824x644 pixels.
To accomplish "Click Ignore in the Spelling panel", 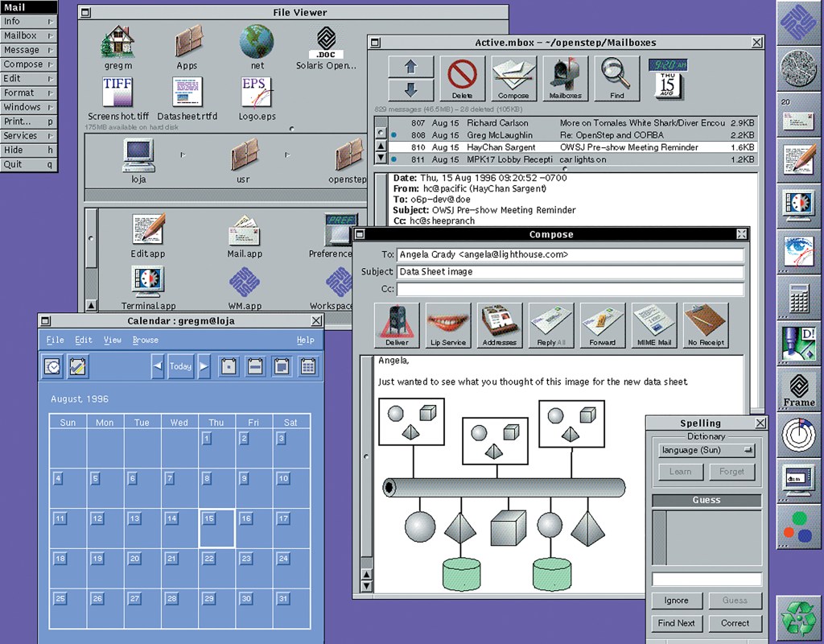I will tap(676, 601).
